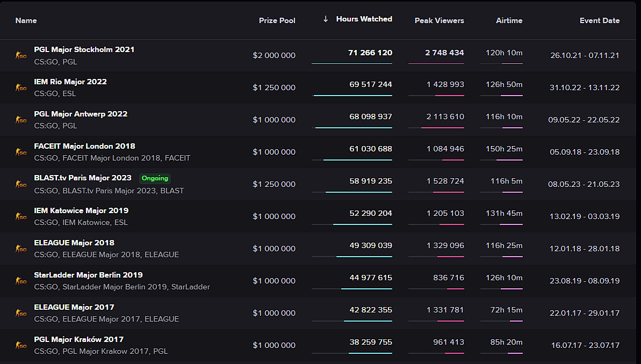Click CS:GO icon beside IEM Katowice Major 2019
This screenshot has width=641, height=364.
tap(21, 216)
